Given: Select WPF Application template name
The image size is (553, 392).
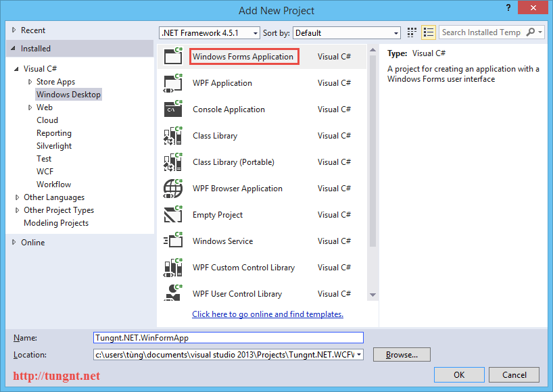Looking at the screenshot, I should click(222, 83).
